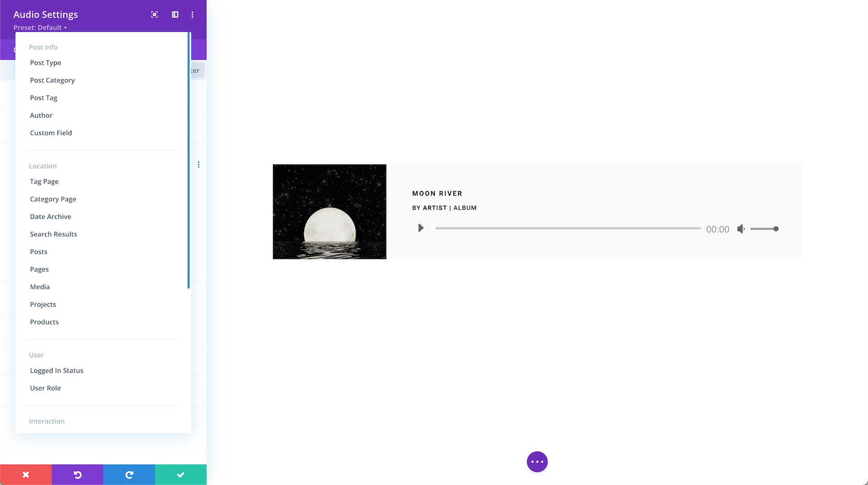Select Category Page from the Location list
The height and width of the screenshot is (485, 868).
53,199
